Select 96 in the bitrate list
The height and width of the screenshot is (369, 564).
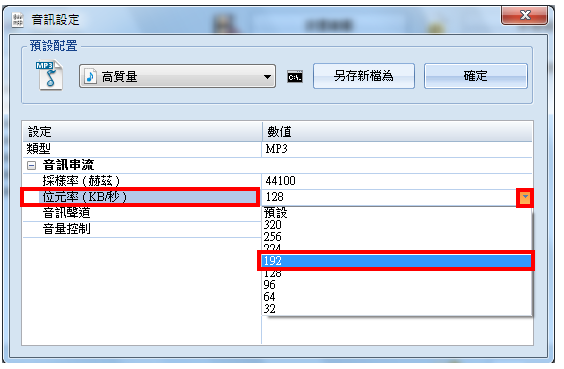pyautogui.click(x=397, y=284)
